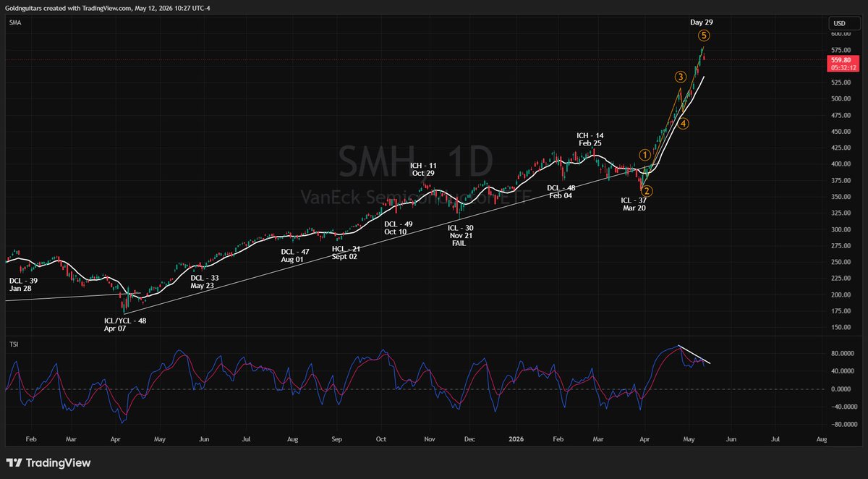
Task: Click the 600.00 price axis label
Action: coord(841,33)
